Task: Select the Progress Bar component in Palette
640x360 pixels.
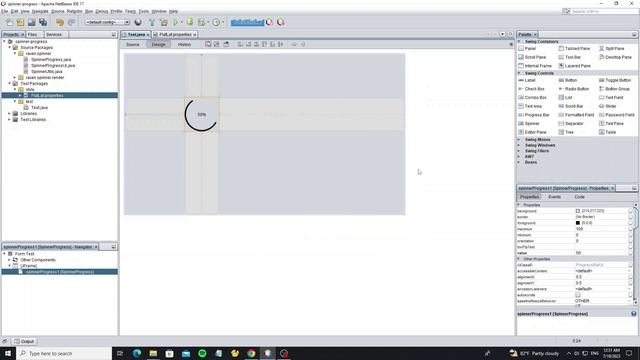Action: [534, 115]
